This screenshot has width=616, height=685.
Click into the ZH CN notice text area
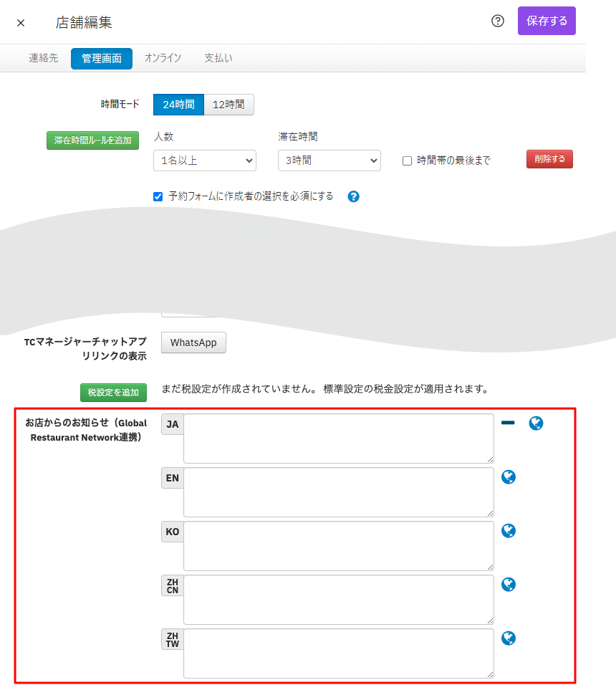pos(338,599)
